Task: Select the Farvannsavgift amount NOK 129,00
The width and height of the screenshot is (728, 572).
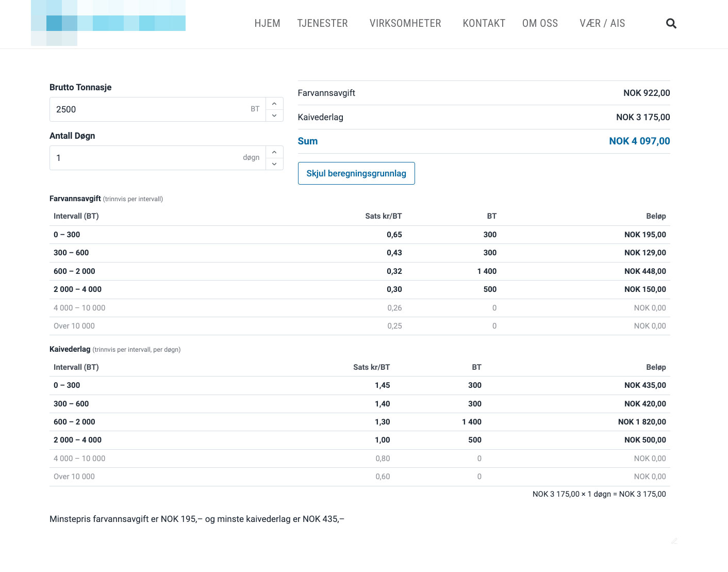Action: (x=645, y=253)
